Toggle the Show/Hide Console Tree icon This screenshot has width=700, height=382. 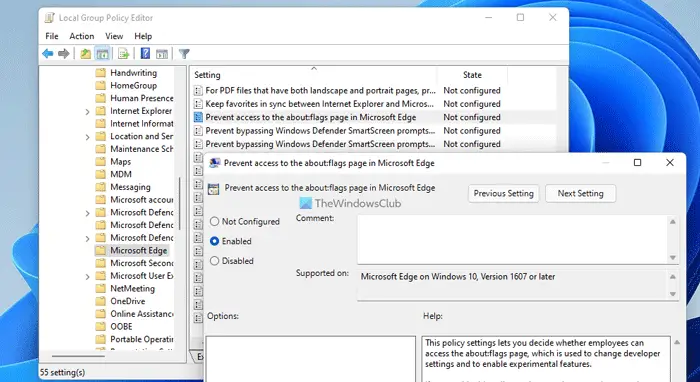tap(103, 54)
